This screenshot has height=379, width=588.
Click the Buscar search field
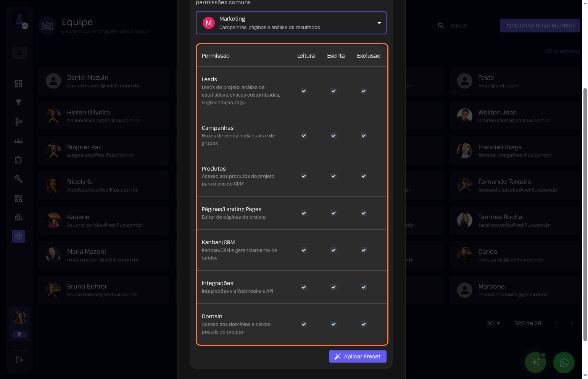[x=470, y=26]
